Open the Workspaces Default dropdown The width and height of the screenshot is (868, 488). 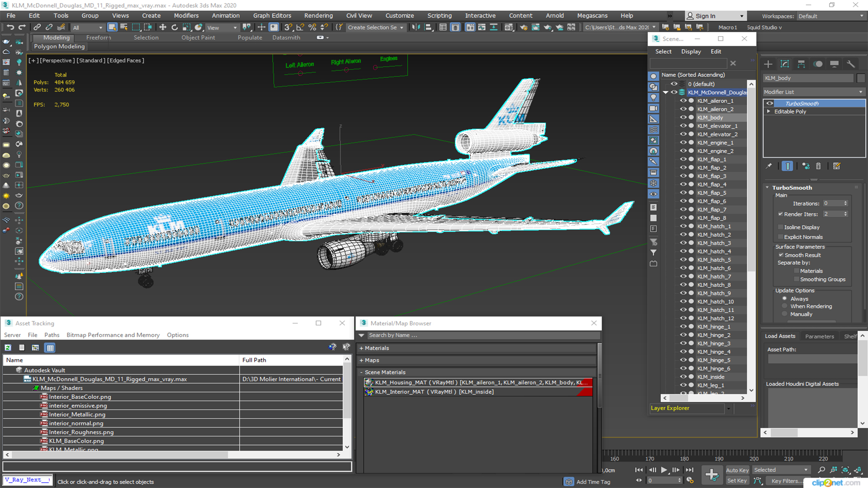tap(830, 16)
